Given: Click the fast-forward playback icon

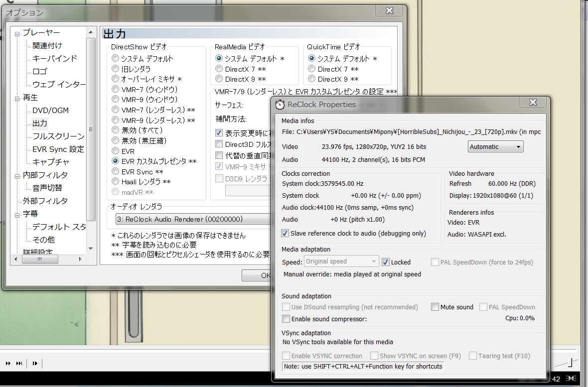Looking at the screenshot, I should [8, 363].
